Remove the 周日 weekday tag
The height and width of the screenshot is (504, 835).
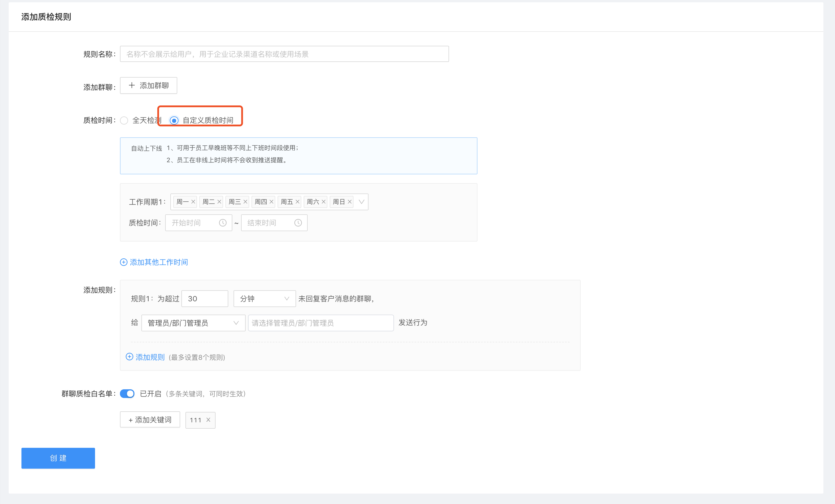pos(350,202)
